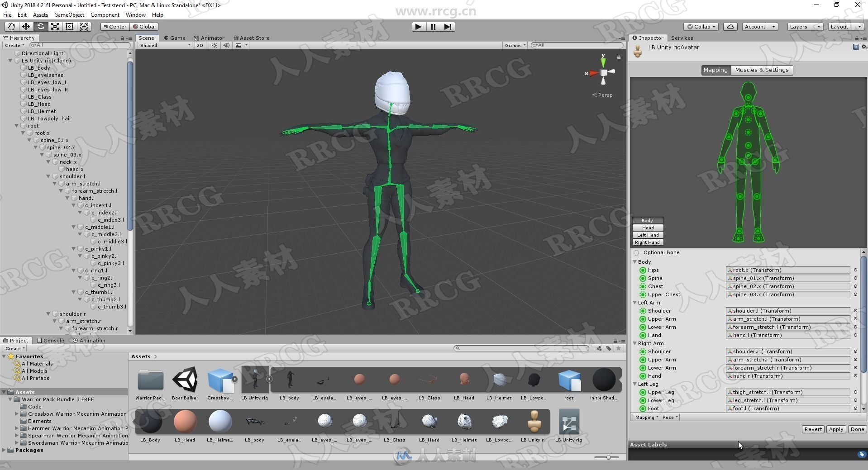Screen dimensions: 868x470
Task: Collapse the Left Arm bone section
Action: (x=635, y=303)
